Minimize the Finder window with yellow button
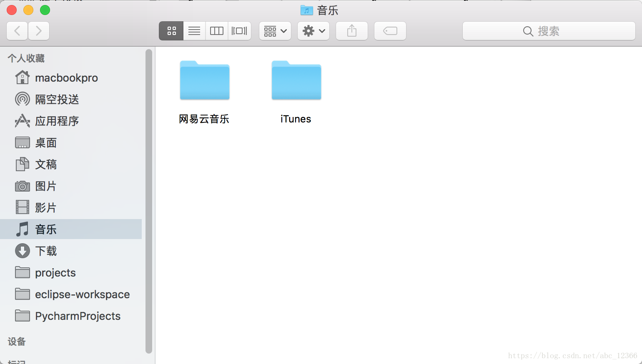 (28, 10)
